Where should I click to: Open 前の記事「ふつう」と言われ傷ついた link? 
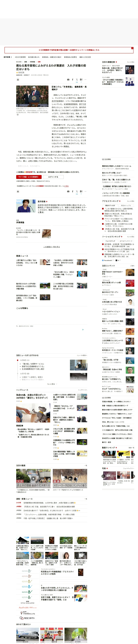[28, 232]
